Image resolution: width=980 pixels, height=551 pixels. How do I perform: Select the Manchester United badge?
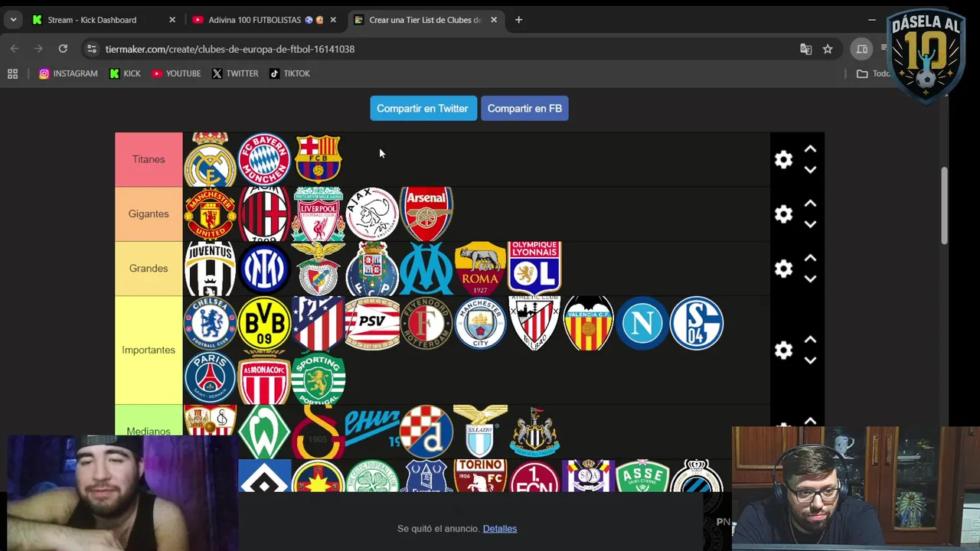210,214
